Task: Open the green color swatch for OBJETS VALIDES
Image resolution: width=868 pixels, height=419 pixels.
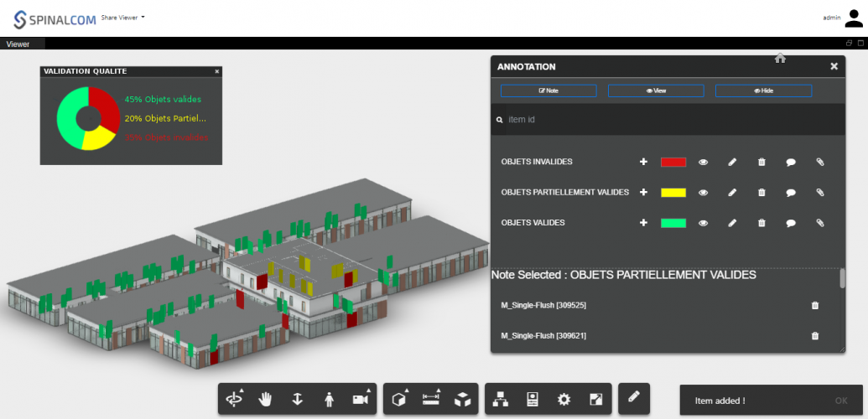Action: (x=673, y=223)
